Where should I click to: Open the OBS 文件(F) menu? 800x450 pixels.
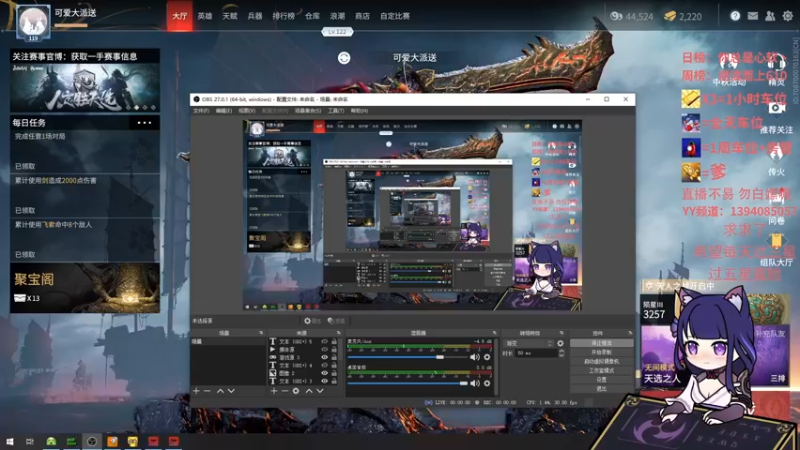point(201,111)
